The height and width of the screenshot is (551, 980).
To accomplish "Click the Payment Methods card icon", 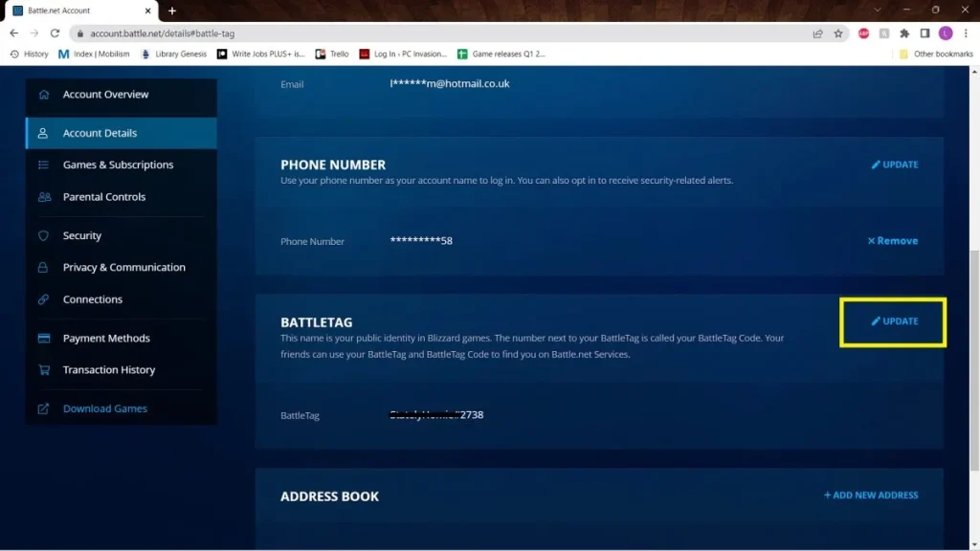I will 44,338.
